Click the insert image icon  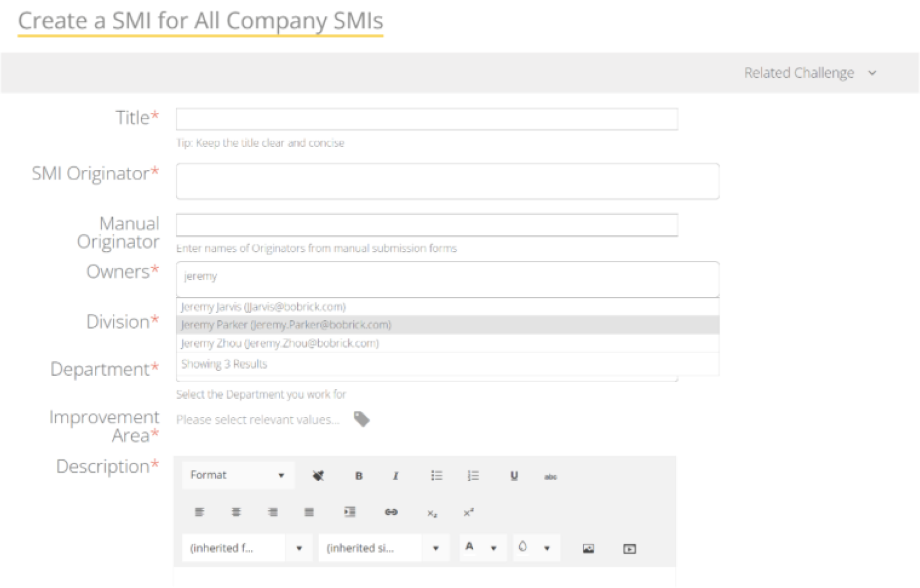pyautogui.click(x=588, y=548)
